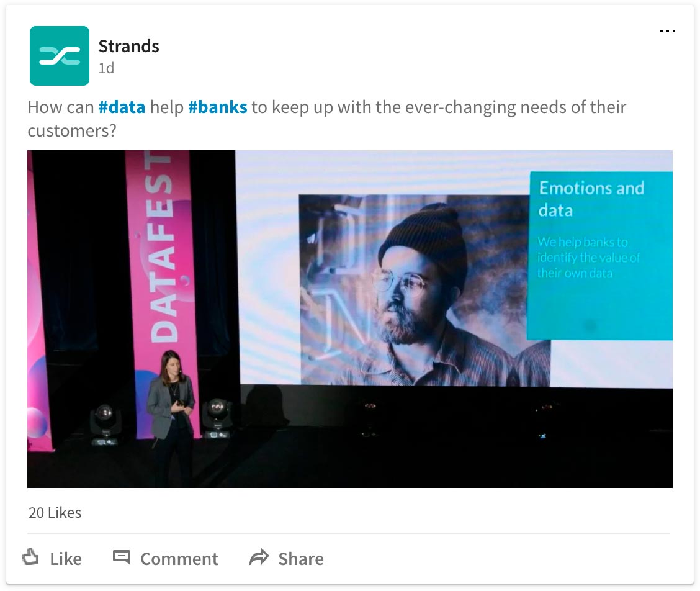Open the Strands company name link

[128, 46]
